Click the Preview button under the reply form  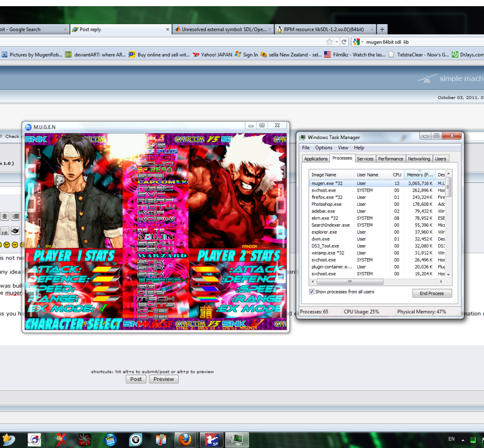164,379
